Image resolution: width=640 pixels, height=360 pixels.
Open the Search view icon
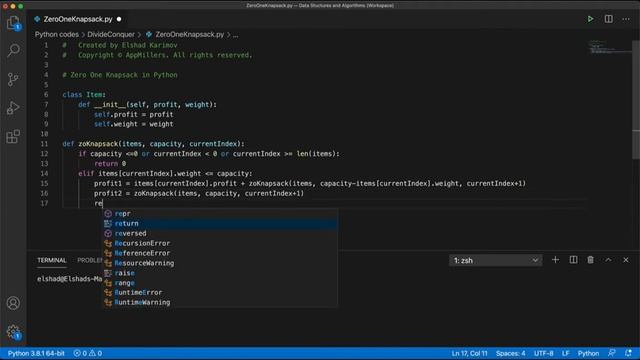(13, 50)
